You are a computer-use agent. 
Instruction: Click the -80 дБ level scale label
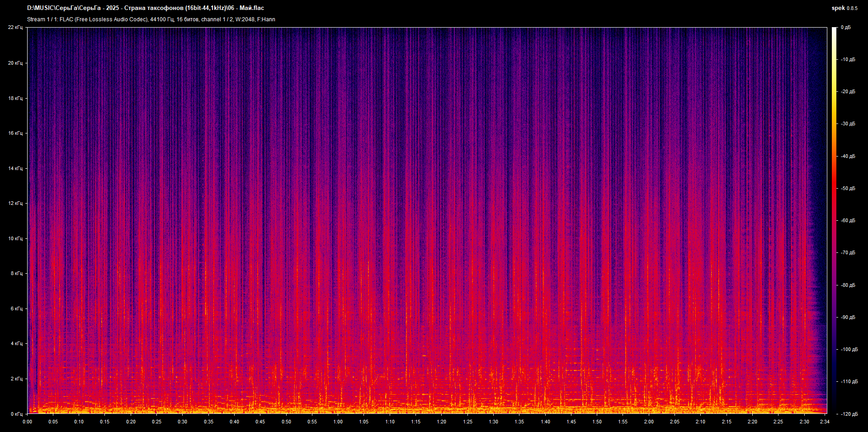pos(848,285)
